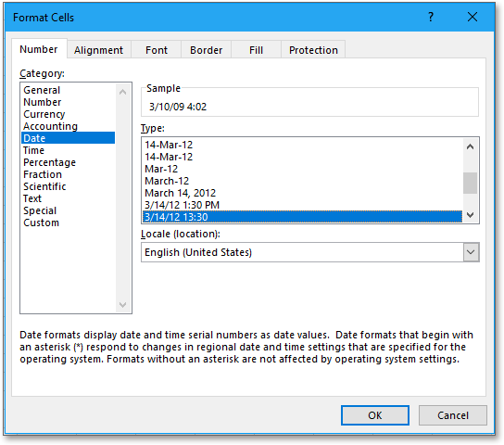Select the Currency category
The height and width of the screenshot is (445, 504).
click(44, 114)
